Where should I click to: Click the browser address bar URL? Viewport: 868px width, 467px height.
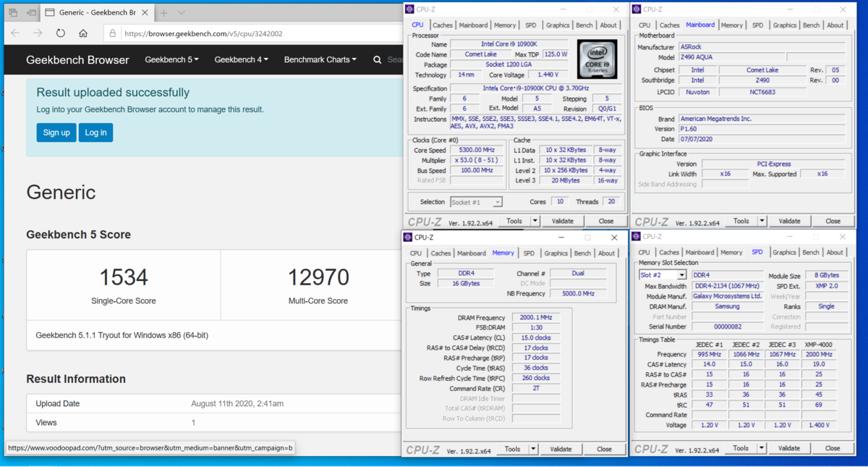pyautogui.click(x=203, y=33)
